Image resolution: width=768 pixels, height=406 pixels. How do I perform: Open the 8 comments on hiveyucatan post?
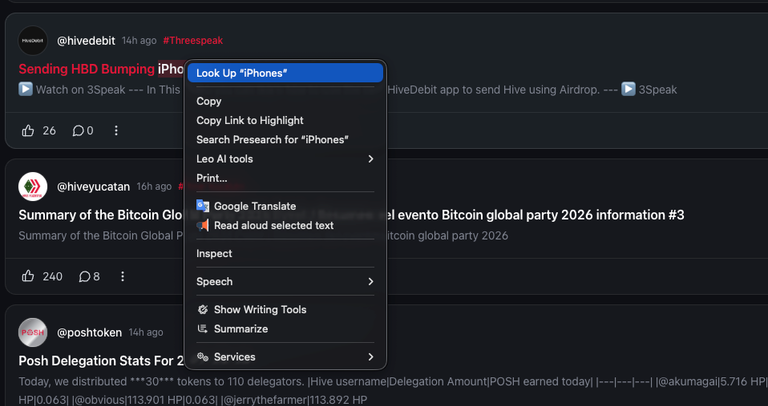pos(89,276)
